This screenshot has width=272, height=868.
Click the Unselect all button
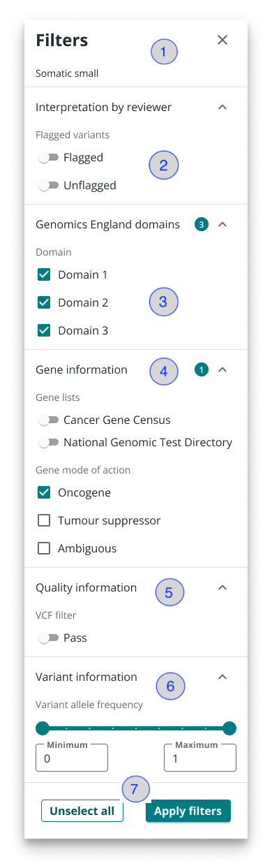[82, 811]
